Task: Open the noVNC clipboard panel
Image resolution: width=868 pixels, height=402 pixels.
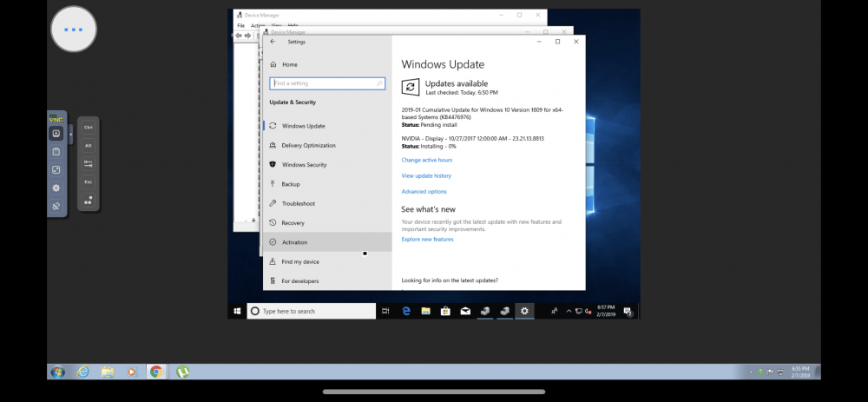Action: point(56,152)
